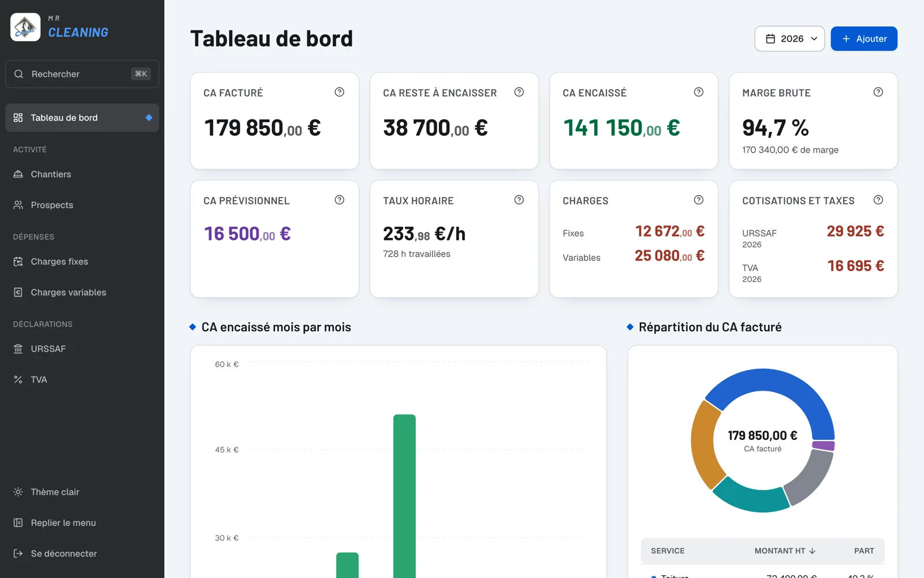The height and width of the screenshot is (578, 924).
Task: Click the Chantiers hard-hat icon
Action: pos(18,174)
